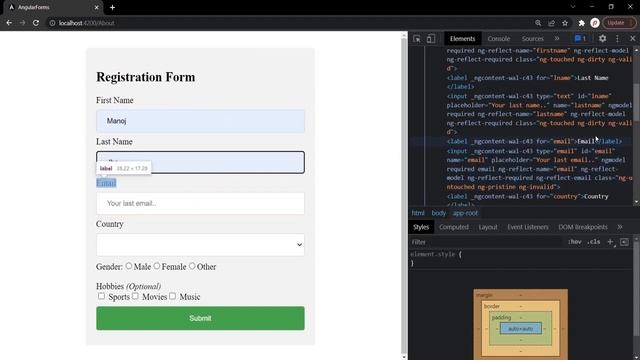640x360 pixels.
Task: Click the box model content area
Action: (521, 329)
